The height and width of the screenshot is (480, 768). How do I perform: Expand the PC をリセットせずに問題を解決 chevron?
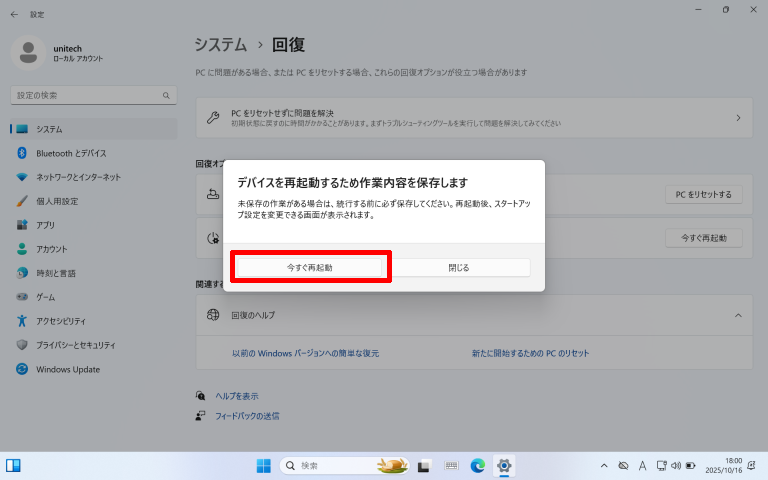(738, 118)
